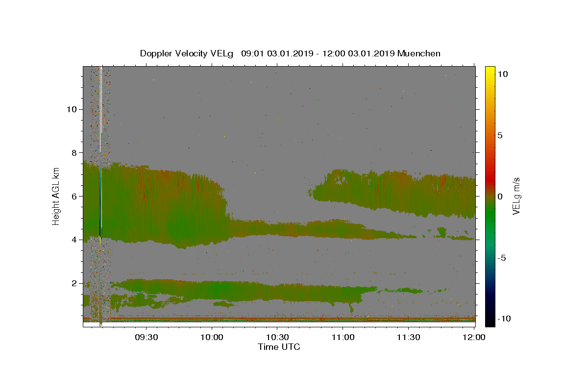The width and height of the screenshot is (588, 392).
Task: Click the Height AGL km axis label
Action: tap(56, 196)
